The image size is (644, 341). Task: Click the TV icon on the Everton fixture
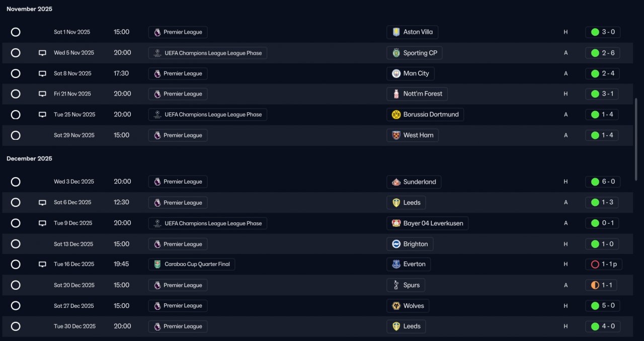(x=42, y=264)
